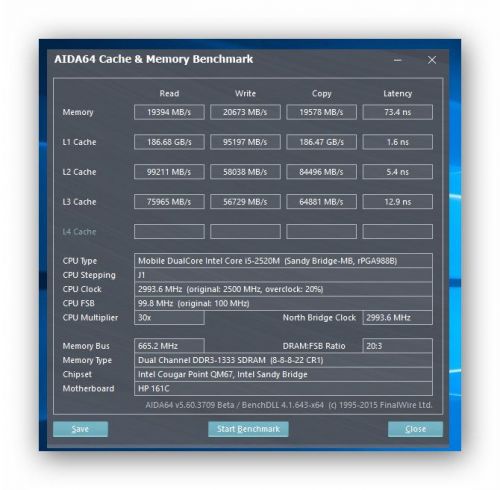Click the L2 Cache row label

(79, 172)
